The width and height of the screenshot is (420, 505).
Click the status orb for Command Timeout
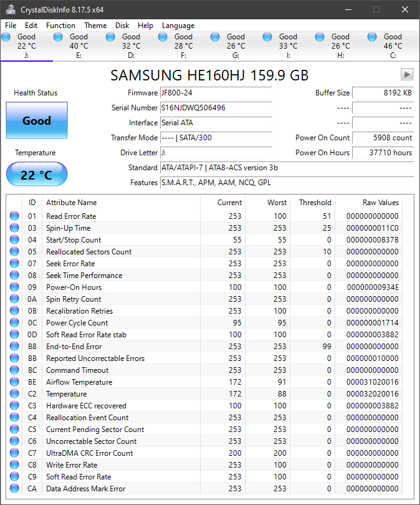point(14,370)
